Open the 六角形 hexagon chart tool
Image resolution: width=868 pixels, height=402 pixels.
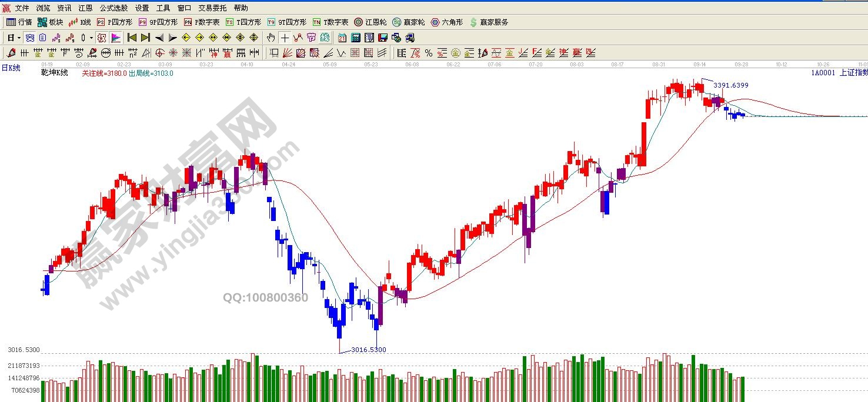click(x=447, y=22)
